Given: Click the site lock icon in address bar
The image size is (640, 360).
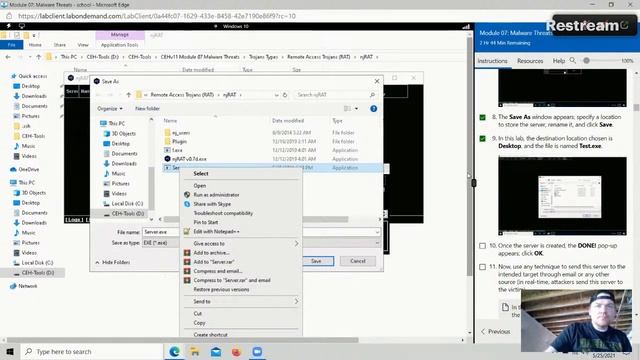Looking at the screenshot, I should 9,16.
